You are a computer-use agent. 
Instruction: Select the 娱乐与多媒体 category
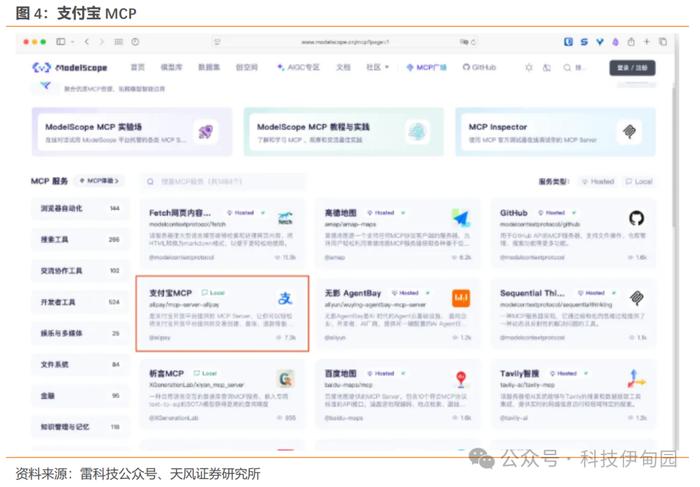coord(80,333)
